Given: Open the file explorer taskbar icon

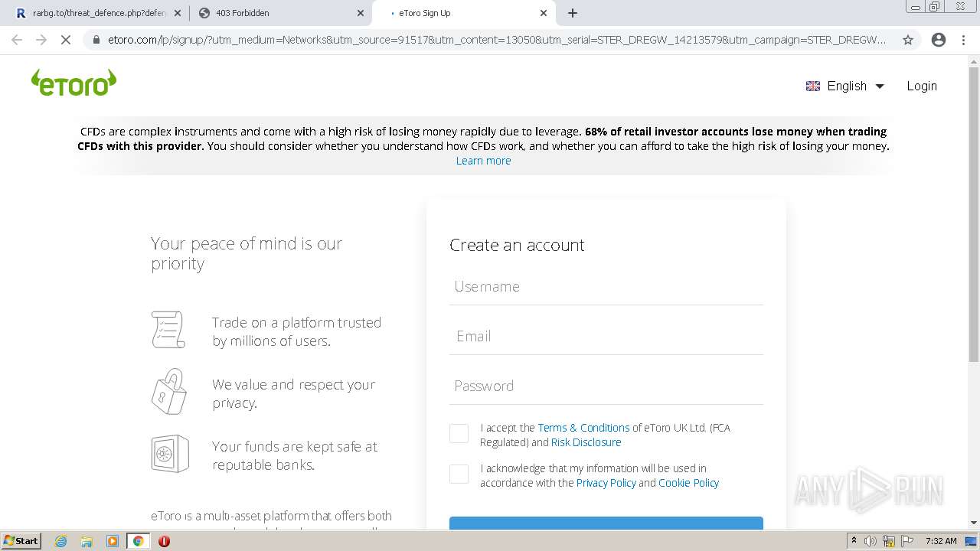Looking at the screenshot, I should (87, 541).
